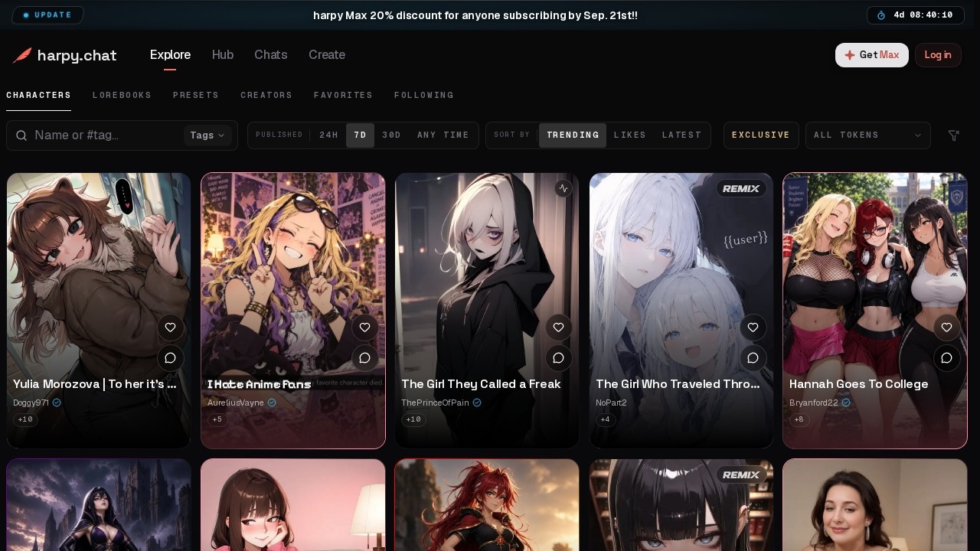Toggle the EXCLUSIVE filter
Screen dimensions: 980x551
(761, 135)
